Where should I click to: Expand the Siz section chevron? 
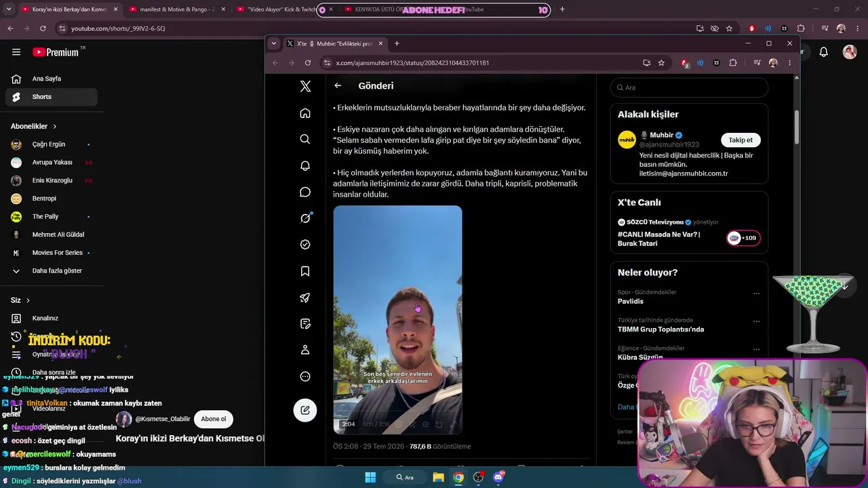tap(28, 300)
